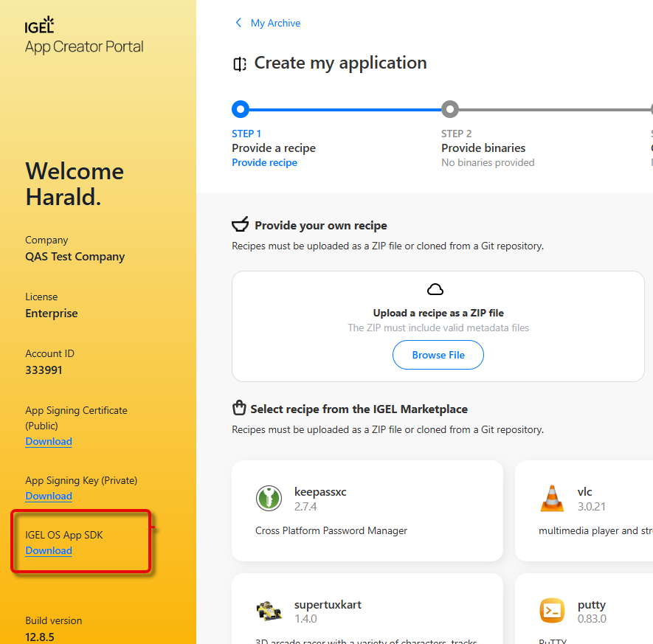Select the Step 1 progress circle
The image size is (653, 644).
241,109
